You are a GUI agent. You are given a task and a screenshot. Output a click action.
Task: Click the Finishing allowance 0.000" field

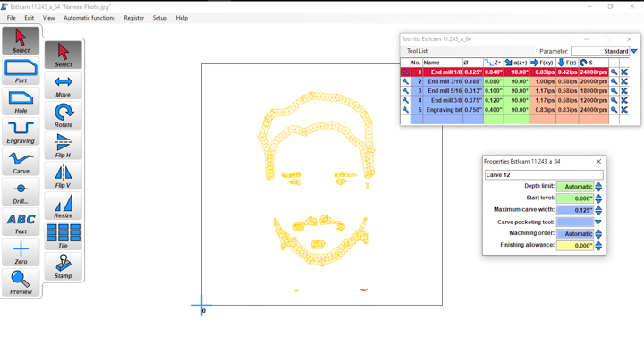pyautogui.click(x=575, y=246)
